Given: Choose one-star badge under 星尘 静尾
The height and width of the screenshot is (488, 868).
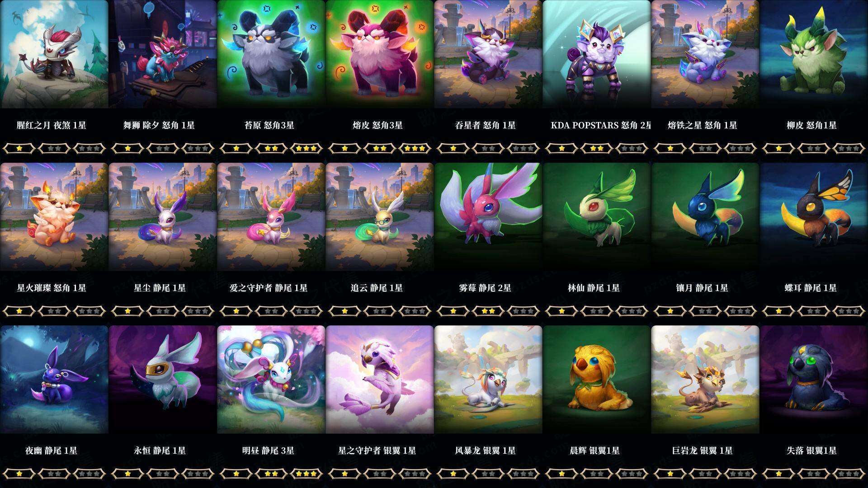Looking at the screenshot, I should click(x=127, y=310).
